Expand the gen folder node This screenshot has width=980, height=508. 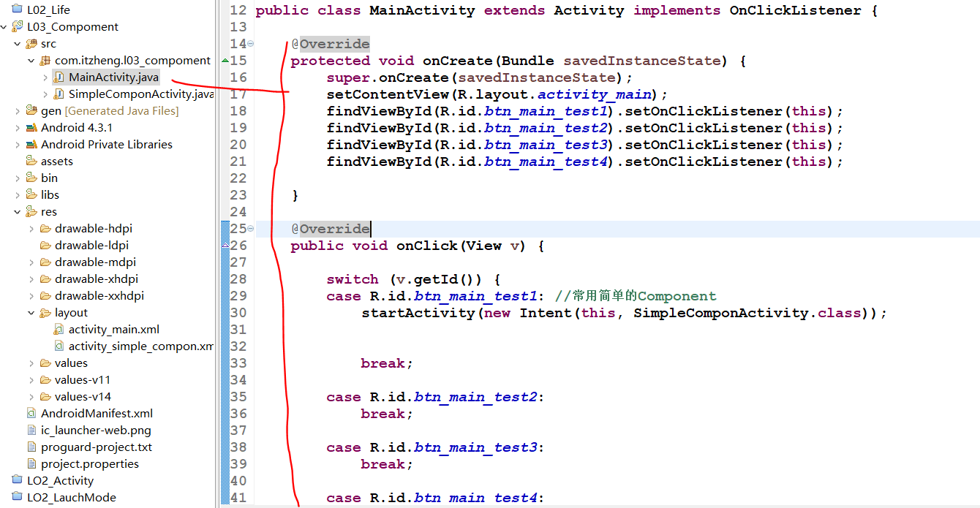pos(17,110)
